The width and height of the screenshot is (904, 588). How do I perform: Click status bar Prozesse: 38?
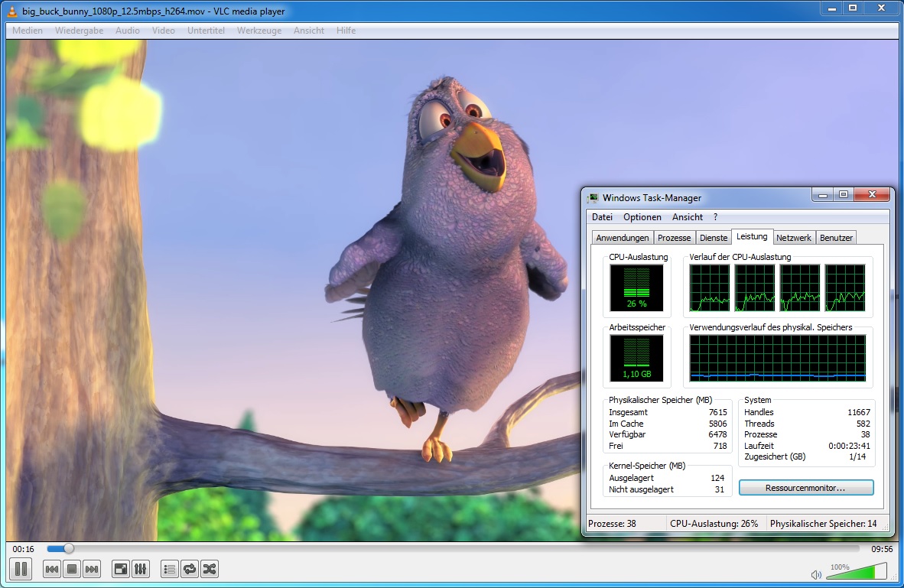coord(612,524)
